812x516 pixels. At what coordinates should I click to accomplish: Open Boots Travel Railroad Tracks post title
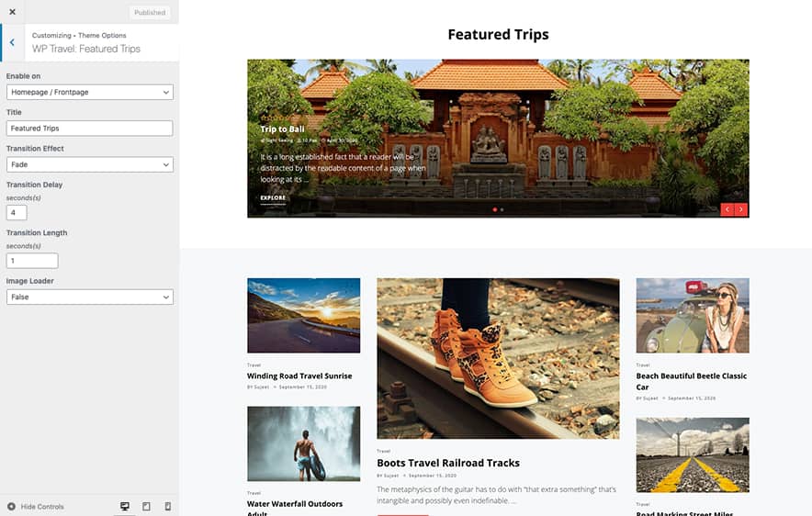click(448, 464)
